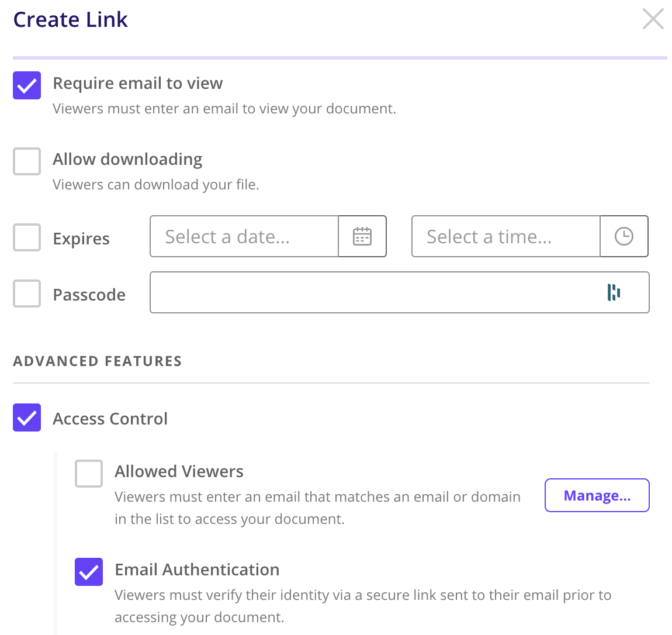This screenshot has width=672, height=635.
Task: Enable Allow downloading
Action: [27, 161]
